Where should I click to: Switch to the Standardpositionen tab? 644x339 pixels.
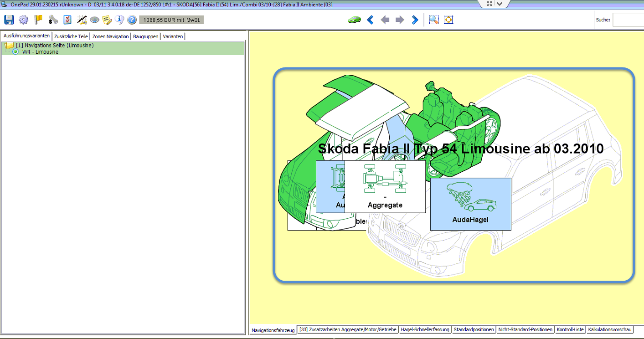tap(474, 329)
